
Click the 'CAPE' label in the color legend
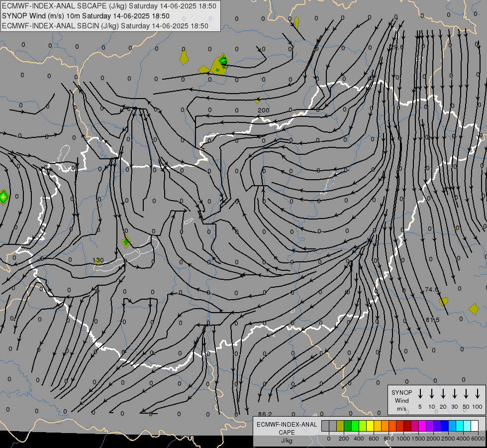click(x=287, y=432)
